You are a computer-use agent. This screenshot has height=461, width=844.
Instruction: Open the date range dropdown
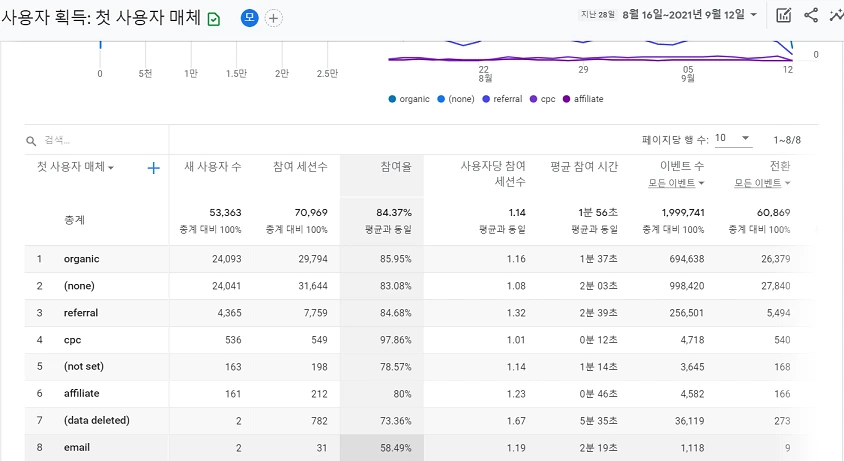[x=690, y=15]
